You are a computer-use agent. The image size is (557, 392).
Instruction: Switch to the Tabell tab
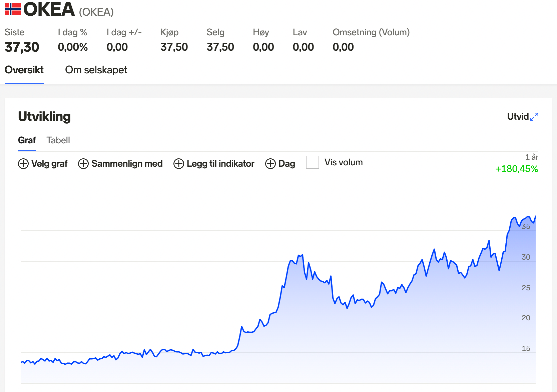pyautogui.click(x=58, y=140)
